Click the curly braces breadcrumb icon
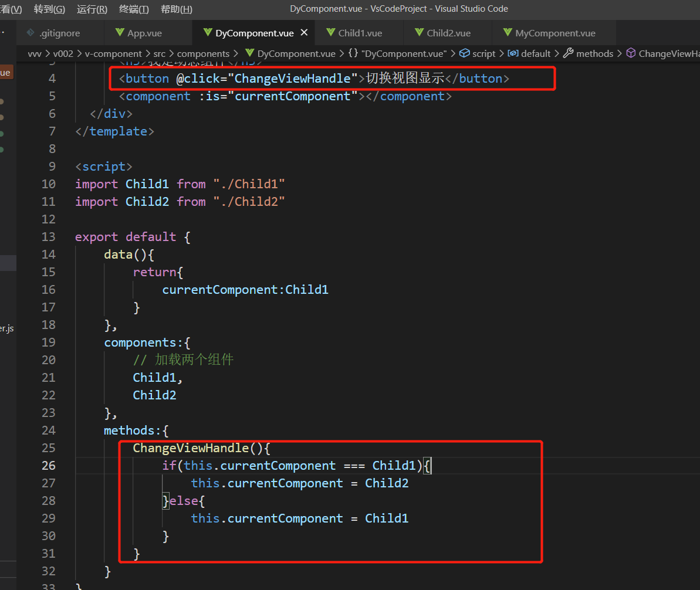This screenshot has height=590, width=700. (353, 53)
